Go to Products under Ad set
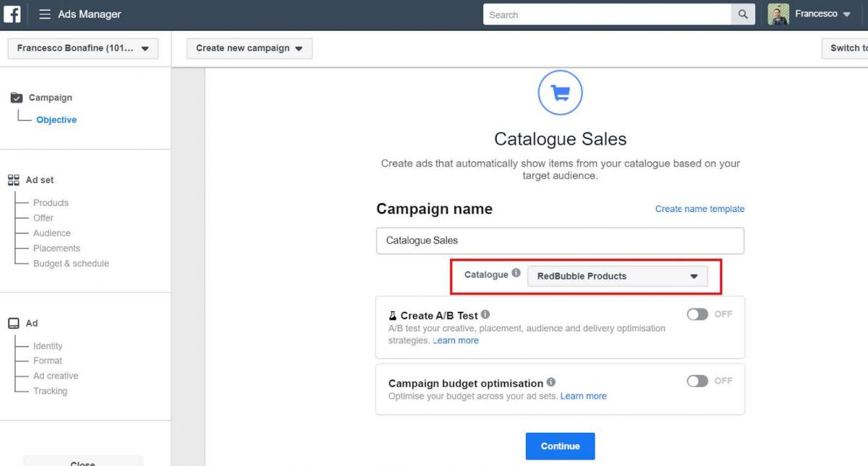The height and width of the screenshot is (466, 868). coord(51,203)
